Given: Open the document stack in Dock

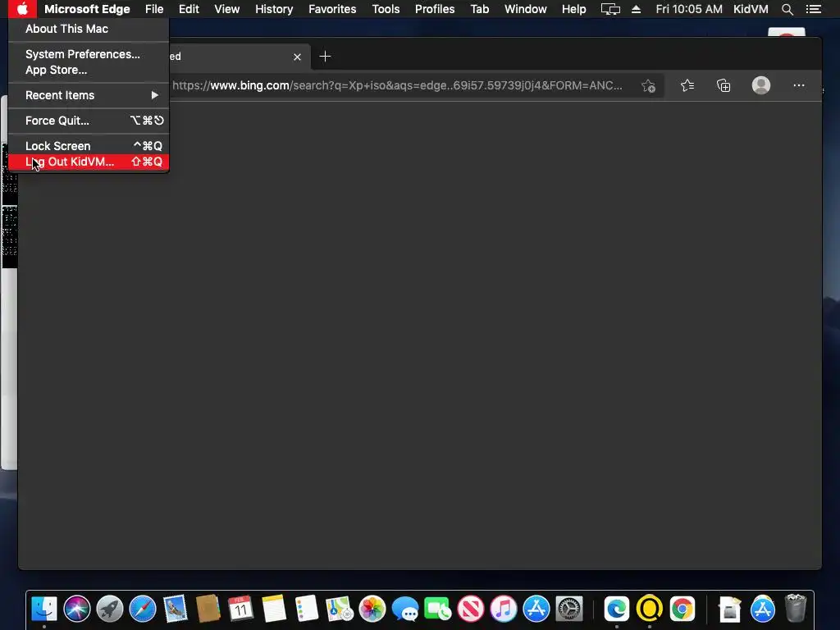Looking at the screenshot, I should pos(729,609).
